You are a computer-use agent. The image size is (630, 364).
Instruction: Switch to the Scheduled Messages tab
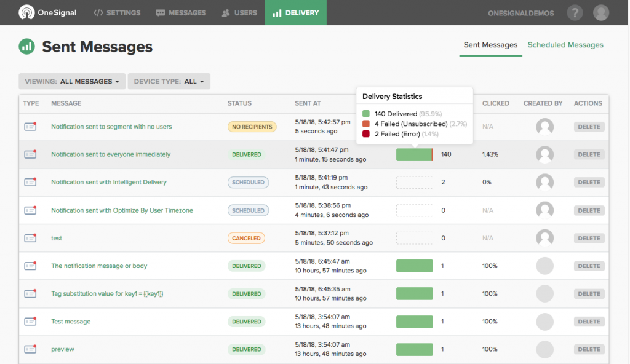(565, 45)
